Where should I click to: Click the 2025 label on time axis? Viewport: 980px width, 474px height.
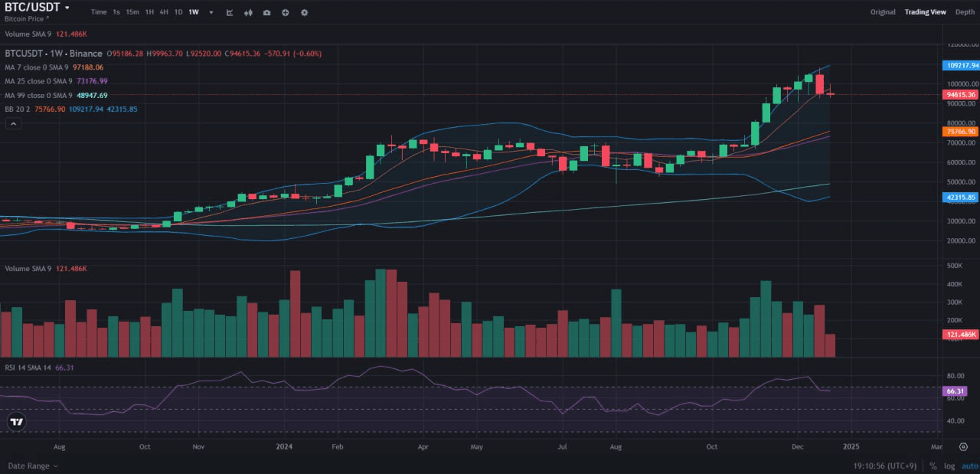(851, 446)
